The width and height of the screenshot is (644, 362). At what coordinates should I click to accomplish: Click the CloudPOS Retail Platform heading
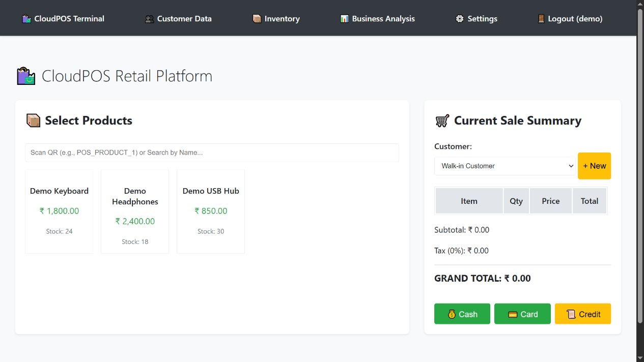pos(127,76)
